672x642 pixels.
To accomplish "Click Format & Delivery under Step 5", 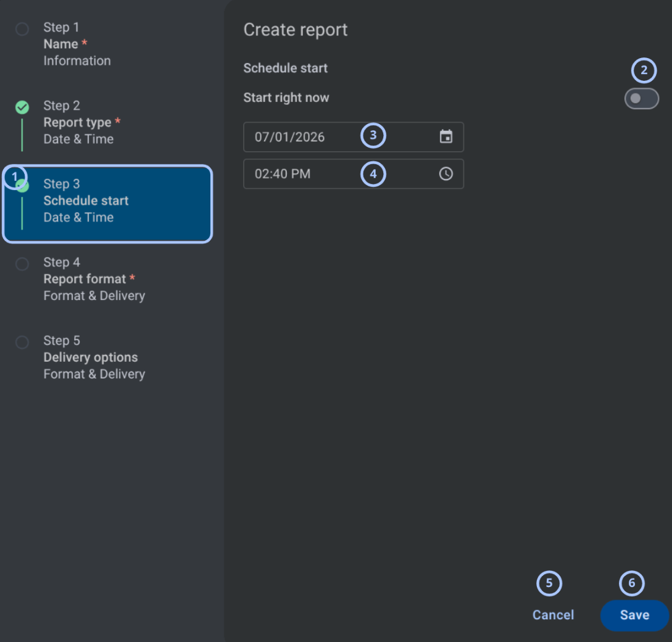I will 94,374.
